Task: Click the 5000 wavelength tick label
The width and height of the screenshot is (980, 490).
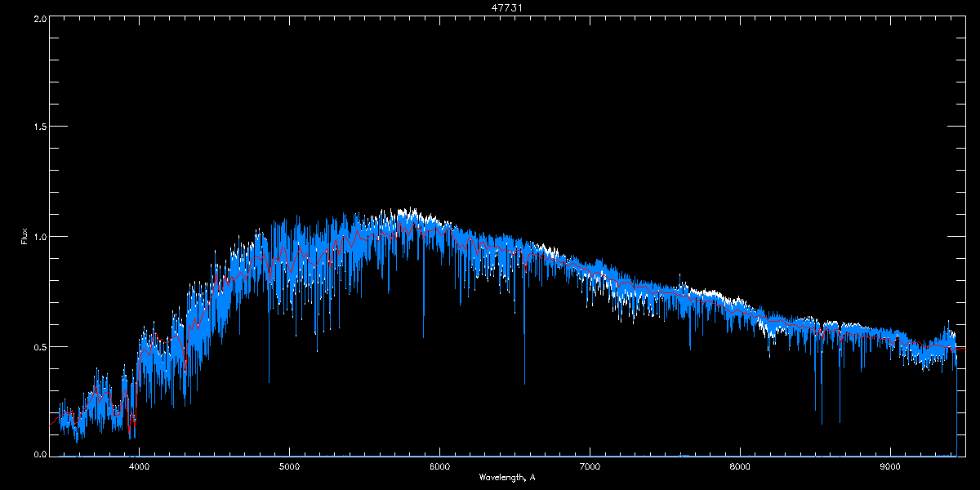Action: pos(290,466)
